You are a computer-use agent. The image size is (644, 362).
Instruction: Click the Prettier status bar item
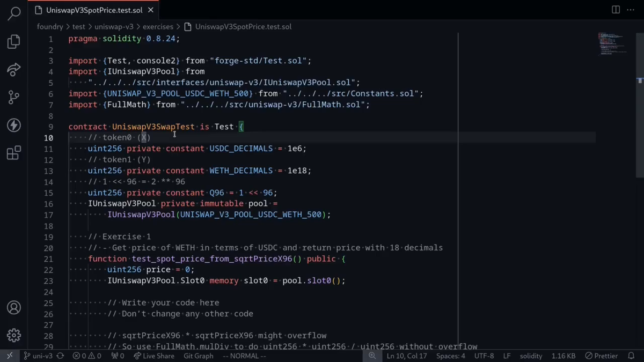tap(602, 356)
